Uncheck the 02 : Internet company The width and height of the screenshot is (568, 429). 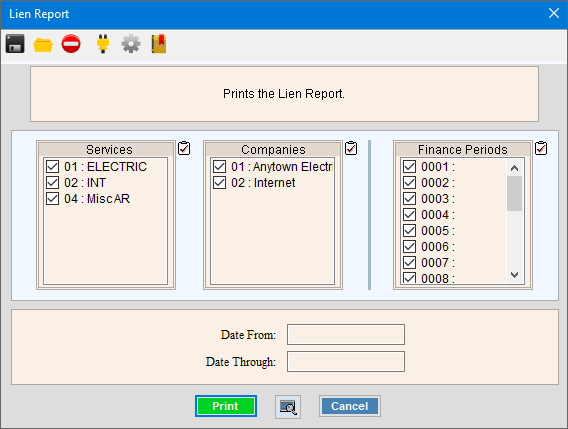tap(220, 183)
